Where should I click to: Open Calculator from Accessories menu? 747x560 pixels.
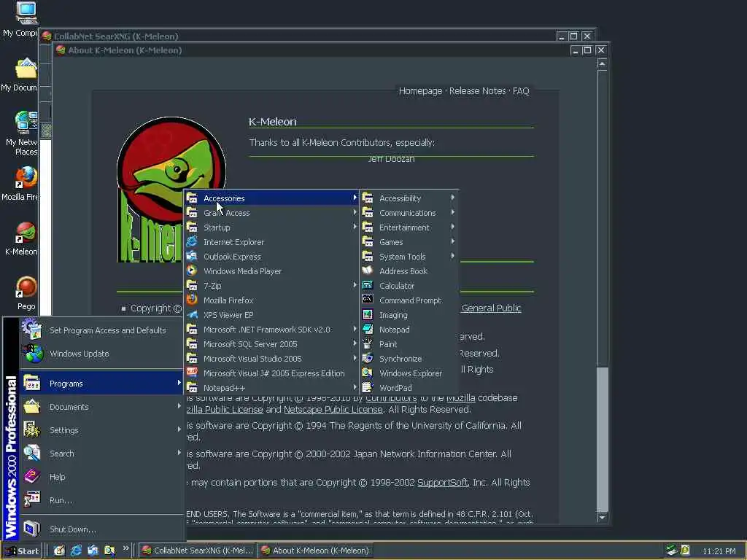[x=409, y=286]
